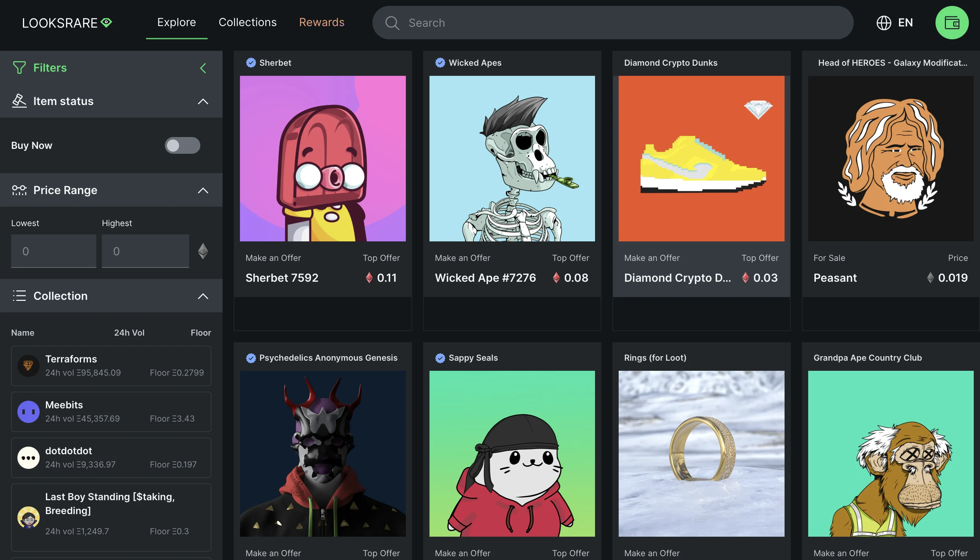Click the Meebits collection avatar
Screen dimensions: 980x560
pyautogui.click(x=29, y=411)
